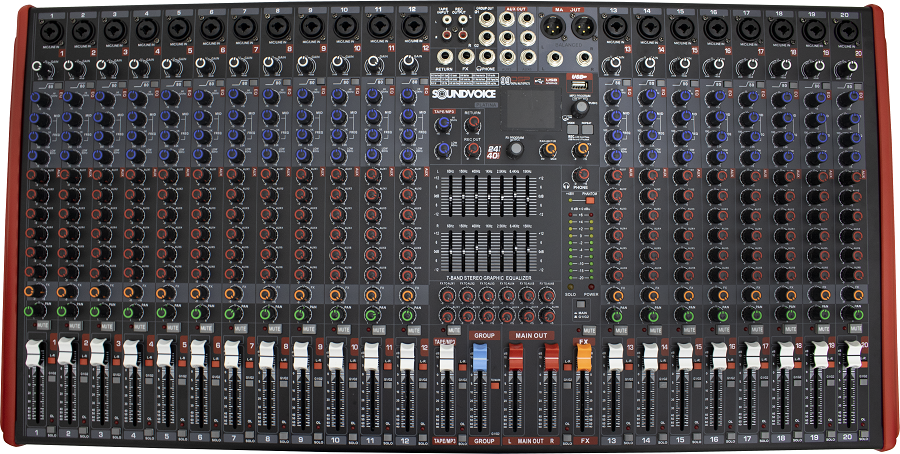This screenshot has width=900, height=454.
Task: Click the orange FX knob on channel 2
Action: tap(61, 293)
